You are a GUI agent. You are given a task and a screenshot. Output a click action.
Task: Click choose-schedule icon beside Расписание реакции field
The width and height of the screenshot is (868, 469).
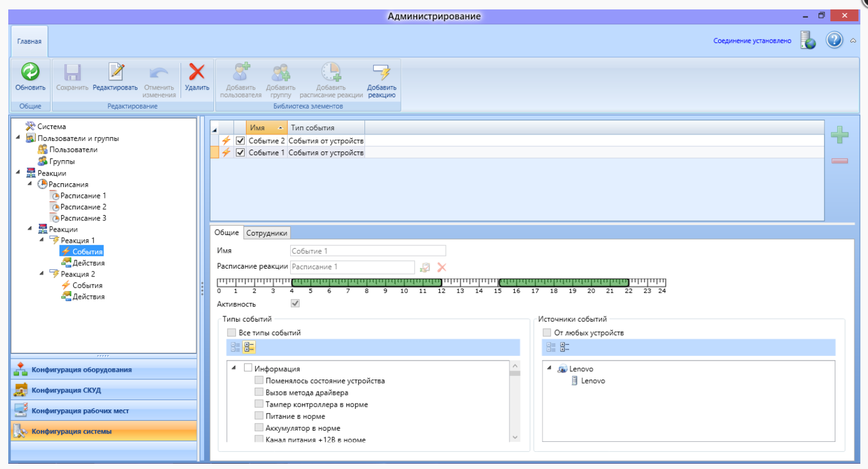tap(425, 267)
